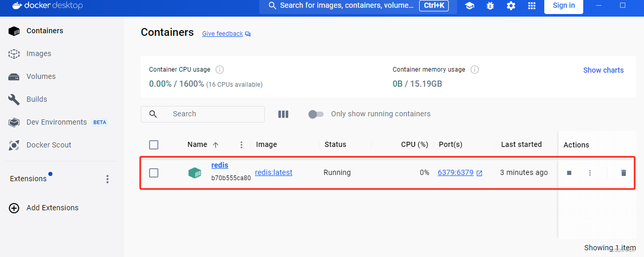The width and height of the screenshot is (644, 257).
Task: Click the Sign in button
Action: point(563,6)
